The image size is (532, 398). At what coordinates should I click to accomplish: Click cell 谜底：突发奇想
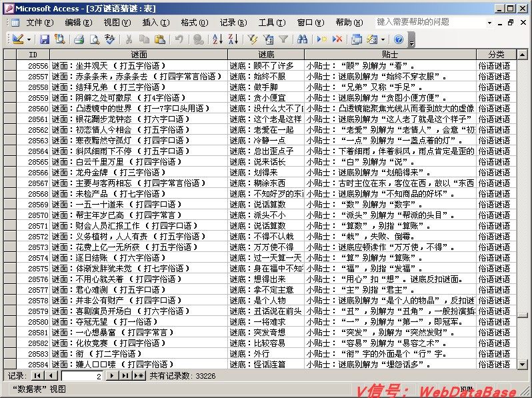click(267, 333)
